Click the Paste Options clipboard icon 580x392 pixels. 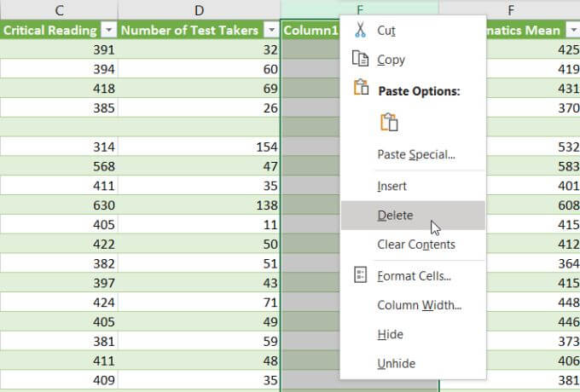pos(360,89)
